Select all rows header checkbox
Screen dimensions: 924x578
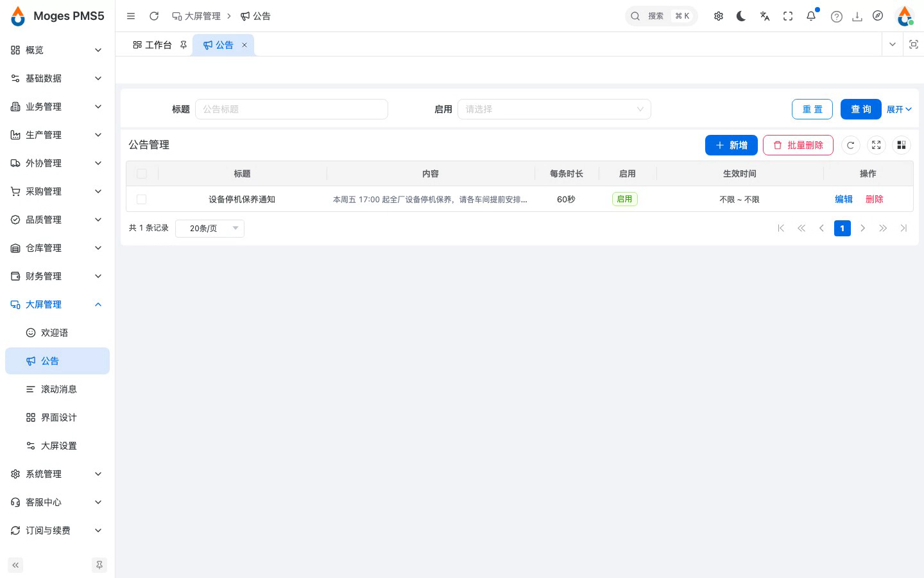142,174
